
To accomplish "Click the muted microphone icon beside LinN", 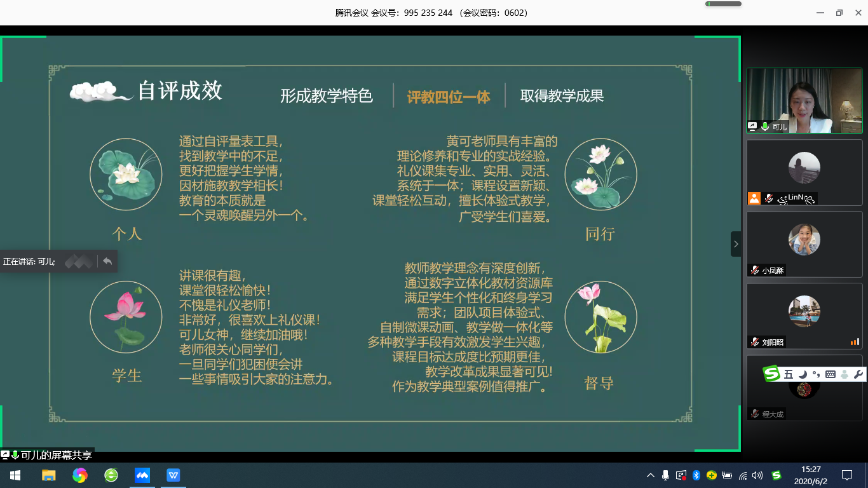I will [x=768, y=198].
